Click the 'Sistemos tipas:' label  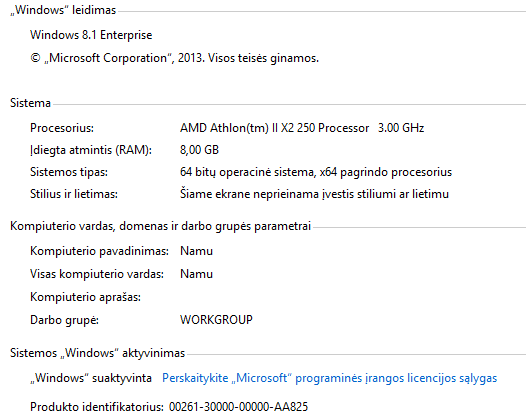point(69,172)
